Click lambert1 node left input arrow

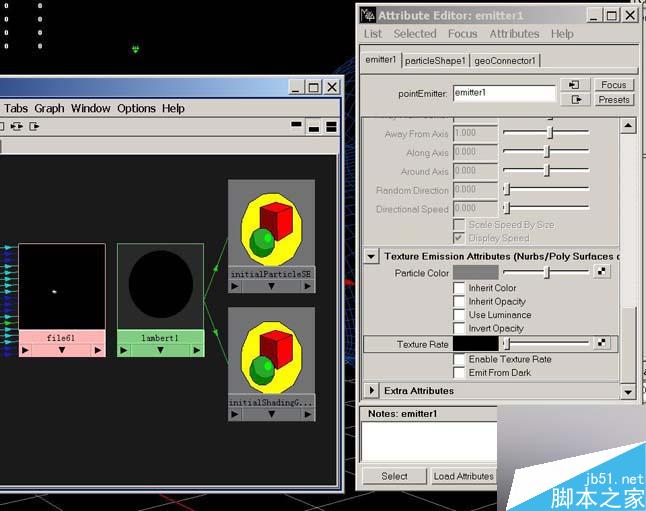point(124,350)
